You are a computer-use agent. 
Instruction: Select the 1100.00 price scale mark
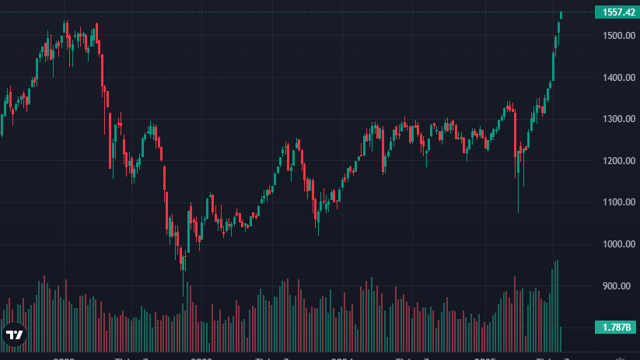[x=619, y=202]
